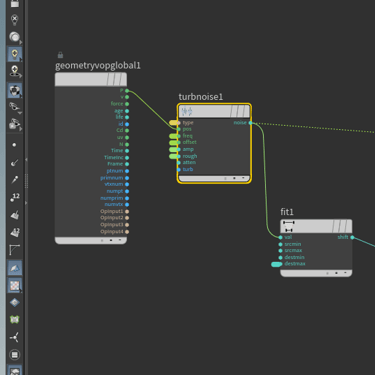Screen dimensions: 375x375
Task: Click the turb input port on turbnoise1
Action: click(179, 169)
